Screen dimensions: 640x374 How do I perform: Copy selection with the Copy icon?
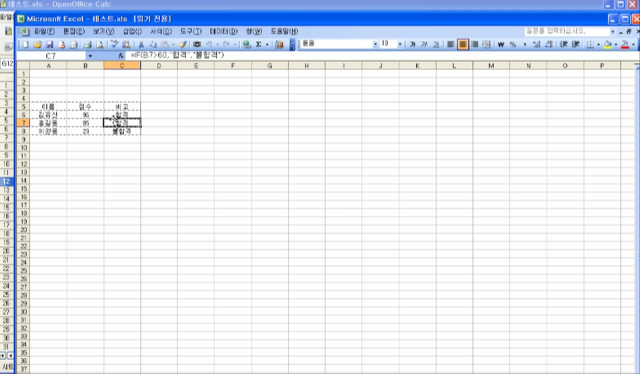tap(153, 44)
